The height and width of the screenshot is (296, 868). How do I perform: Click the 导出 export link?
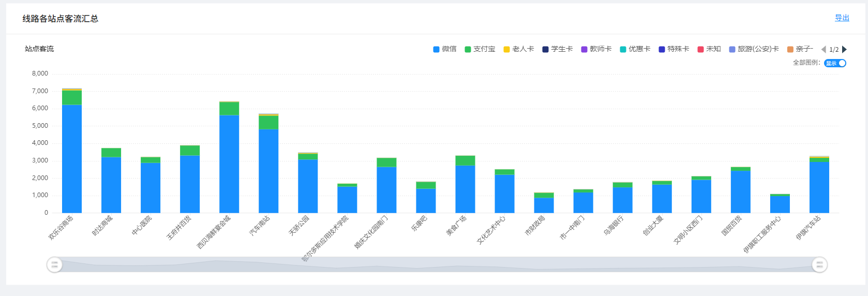click(842, 18)
